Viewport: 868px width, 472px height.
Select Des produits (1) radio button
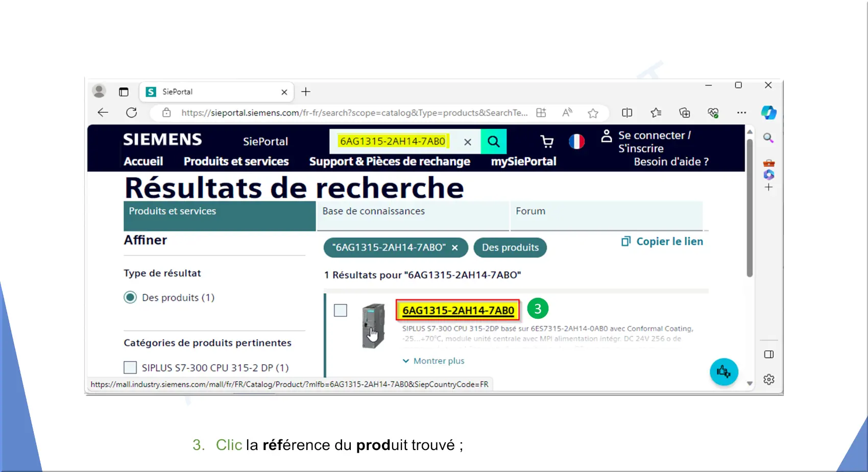coord(130,297)
